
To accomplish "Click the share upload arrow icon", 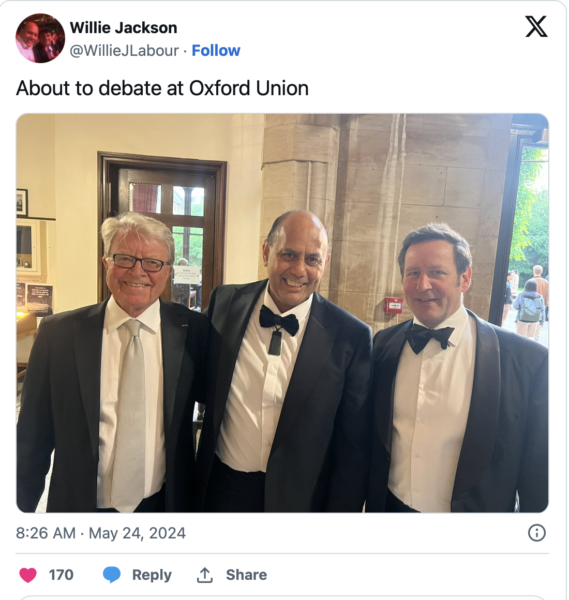I will [x=205, y=575].
